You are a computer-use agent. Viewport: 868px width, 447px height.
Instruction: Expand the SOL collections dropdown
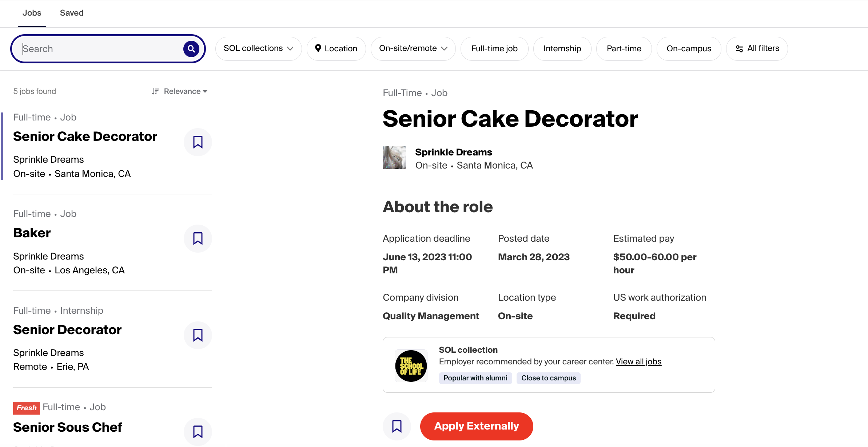[258, 48]
